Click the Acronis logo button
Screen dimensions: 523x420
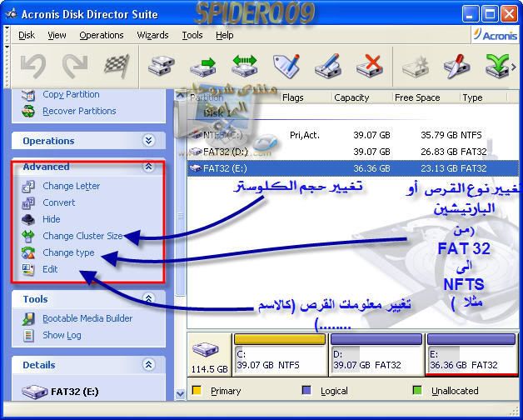[x=495, y=35]
